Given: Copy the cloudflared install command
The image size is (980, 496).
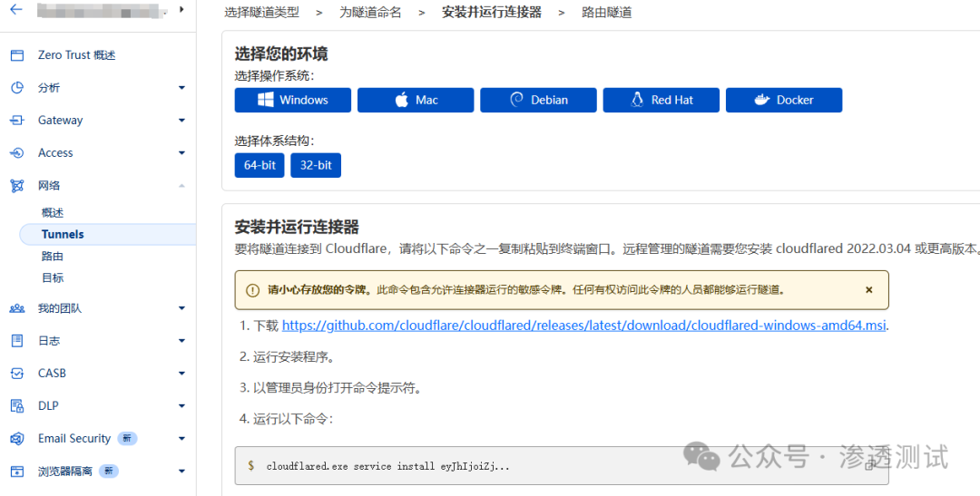Looking at the screenshot, I should (870, 465).
